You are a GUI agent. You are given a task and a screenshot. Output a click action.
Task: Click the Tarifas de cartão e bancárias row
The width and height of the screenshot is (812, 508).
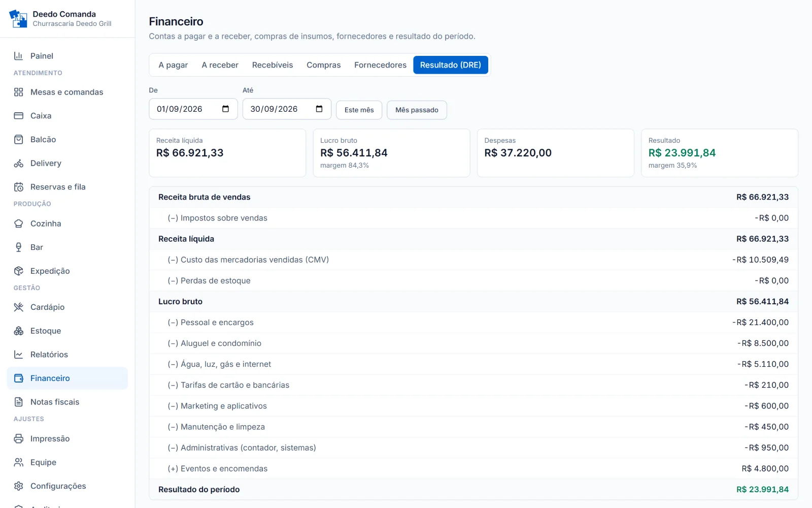click(473, 385)
